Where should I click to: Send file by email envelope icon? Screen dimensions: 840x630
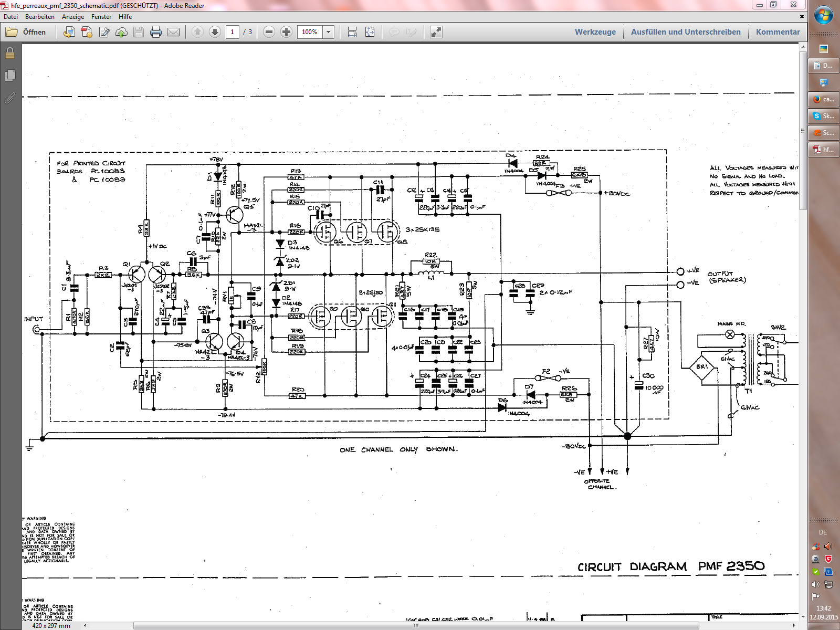(173, 32)
